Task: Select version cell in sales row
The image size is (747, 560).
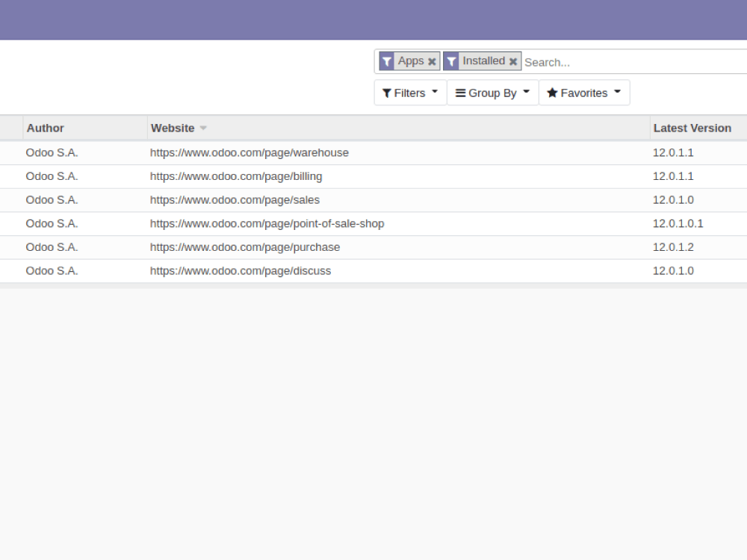Action: (673, 200)
